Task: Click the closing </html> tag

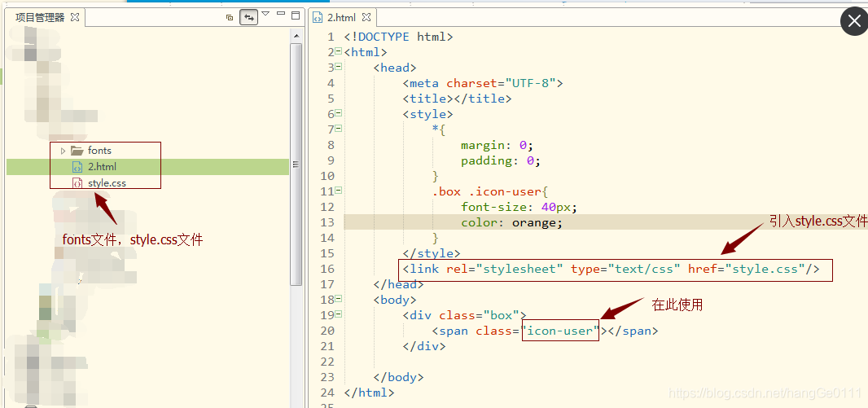Action: (369, 393)
